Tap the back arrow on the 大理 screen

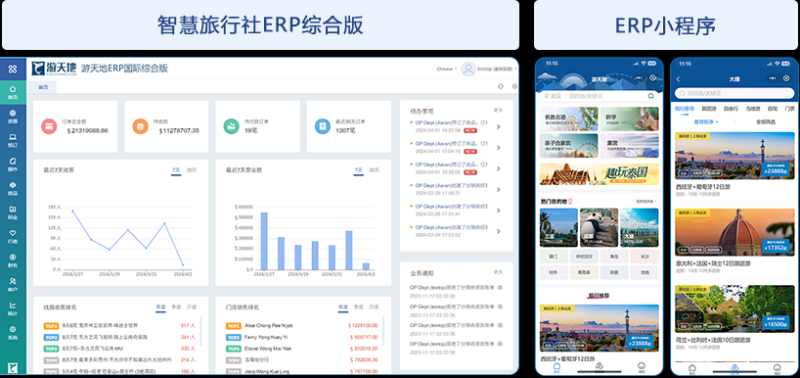(x=678, y=79)
